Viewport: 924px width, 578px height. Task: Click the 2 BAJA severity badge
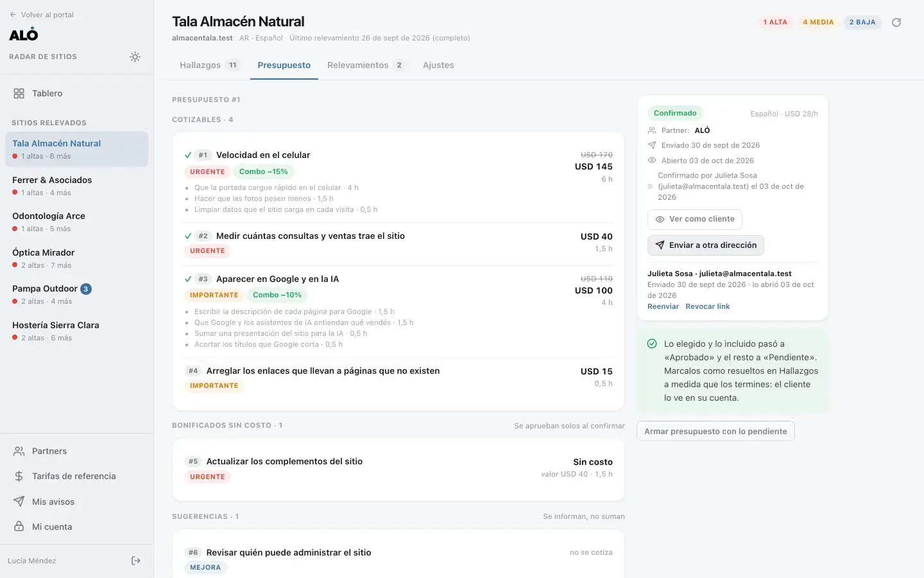(862, 22)
